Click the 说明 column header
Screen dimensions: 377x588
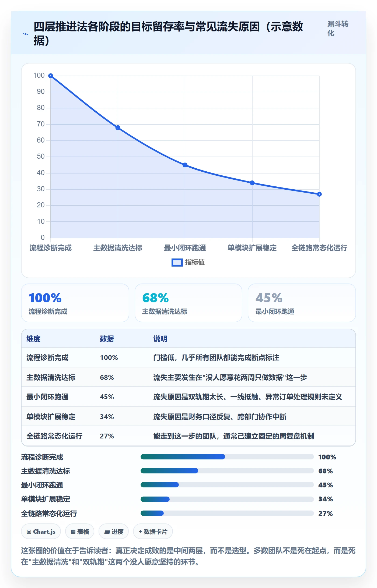pyautogui.click(x=160, y=339)
